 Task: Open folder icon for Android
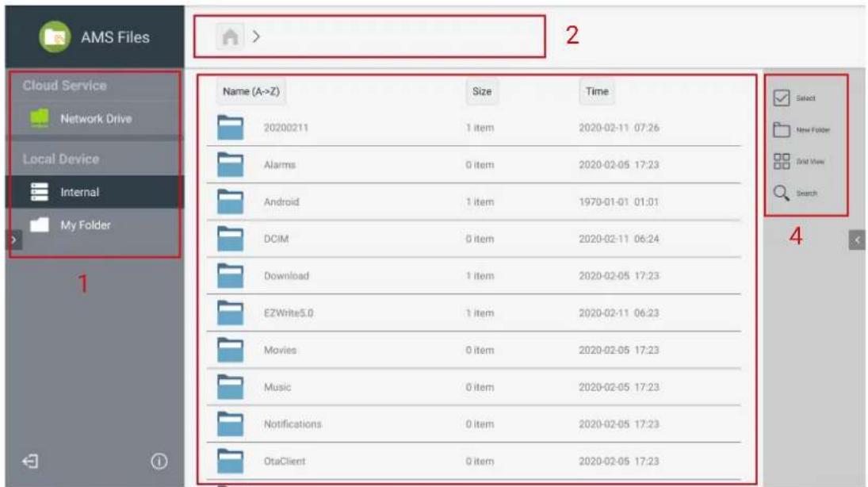click(x=231, y=201)
